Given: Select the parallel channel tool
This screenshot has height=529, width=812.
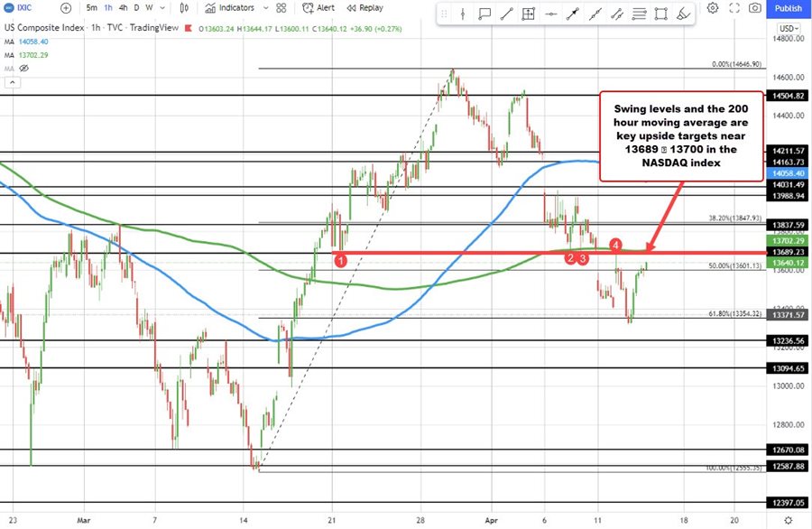Looking at the screenshot, I should pyautogui.click(x=617, y=14).
